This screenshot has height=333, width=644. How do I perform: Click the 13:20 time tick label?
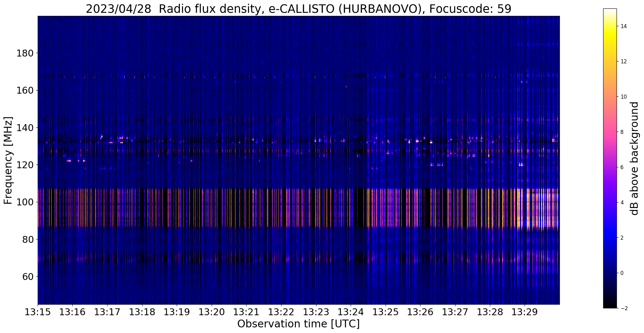click(212, 312)
